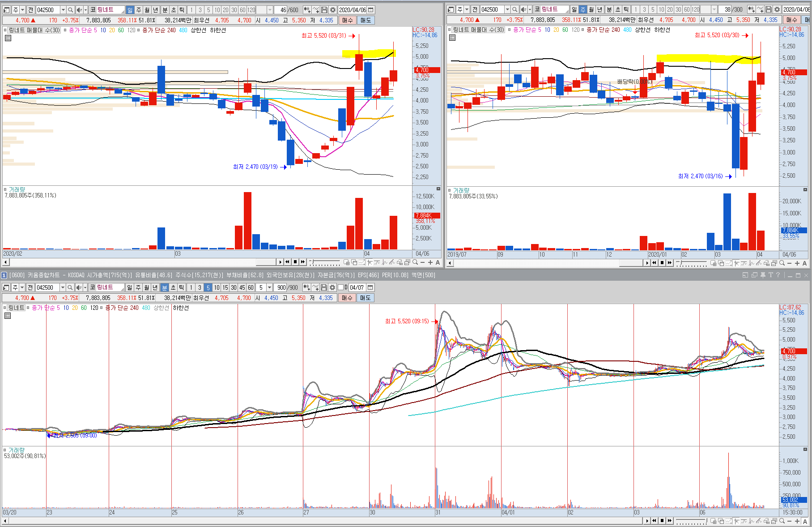Select the 5-minute interval in bottom chart
812x527 pixels.
click(x=208, y=287)
